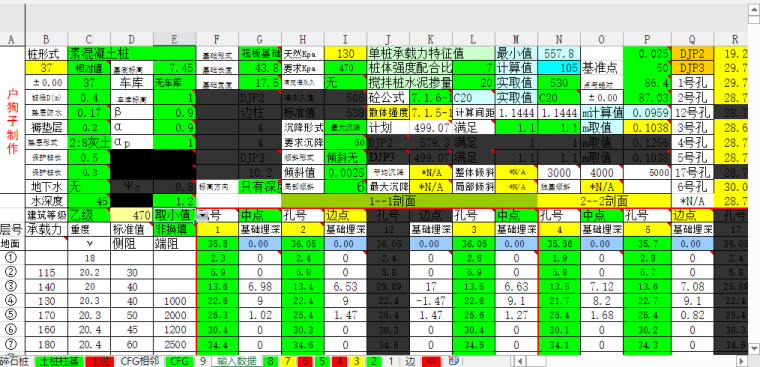Click the 只有深度 cell
760x367 pixels.
[x=260, y=186]
